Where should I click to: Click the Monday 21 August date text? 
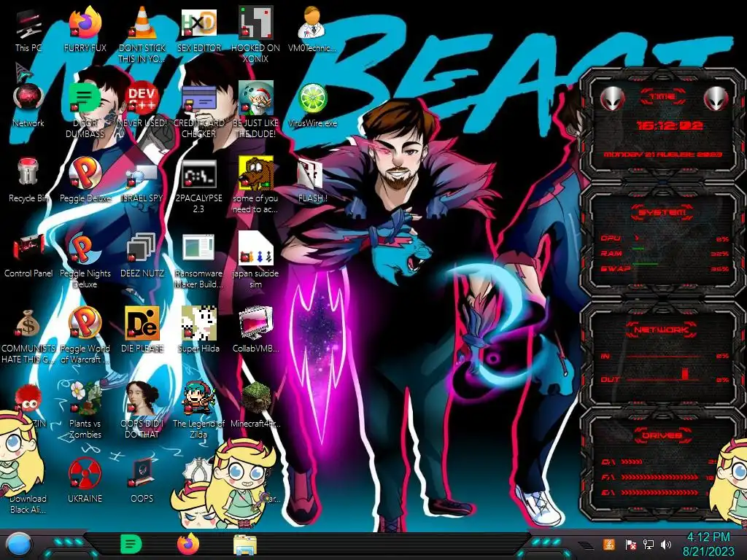662,155
